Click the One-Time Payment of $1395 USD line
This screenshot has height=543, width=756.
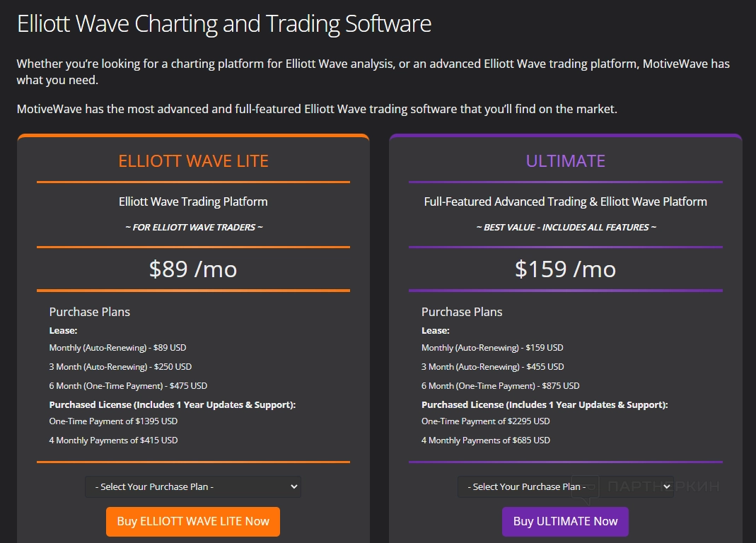pos(113,421)
